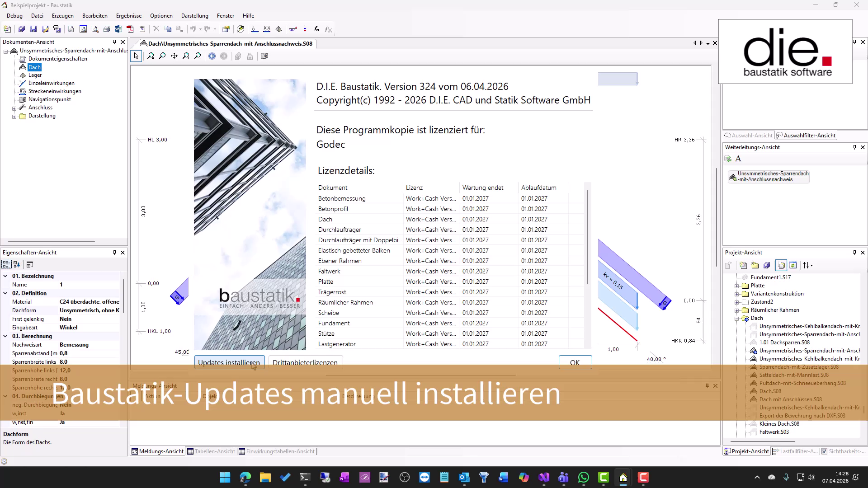Image resolution: width=868 pixels, height=488 pixels.
Task: Click the lightning-bolt calculate icon
Action: click(x=241, y=29)
